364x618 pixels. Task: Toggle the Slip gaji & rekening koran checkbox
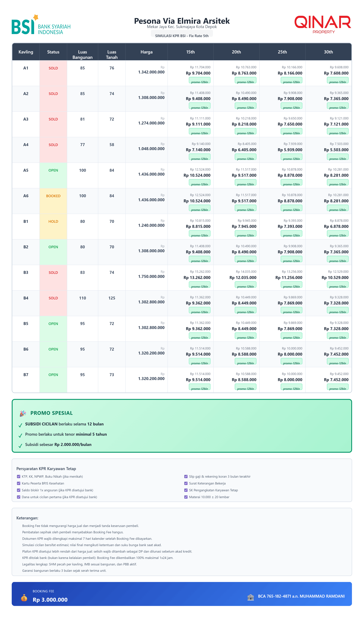(x=186, y=476)
